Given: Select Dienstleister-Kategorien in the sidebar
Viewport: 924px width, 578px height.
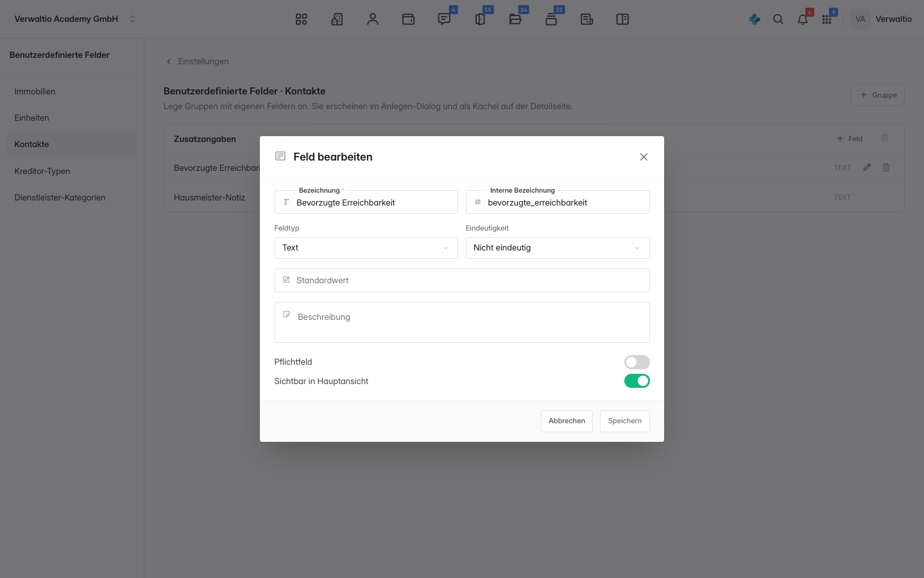Looking at the screenshot, I should [x=72, y=198].
